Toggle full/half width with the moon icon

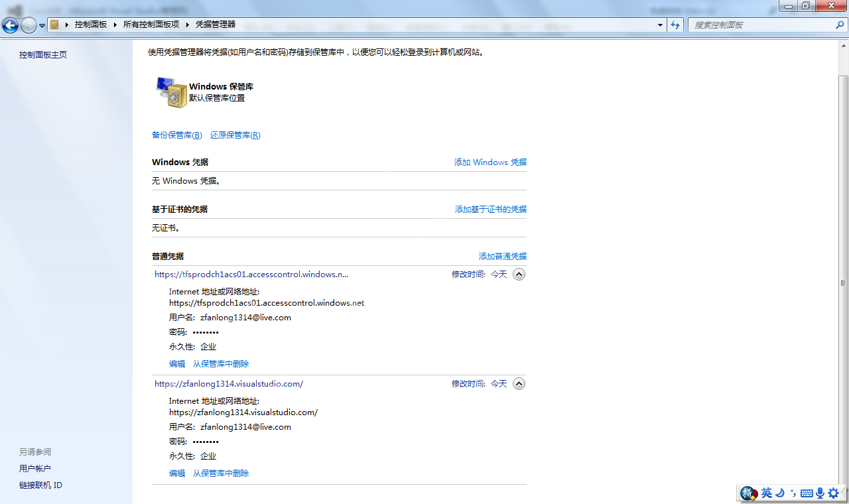(x=780, y=493)
